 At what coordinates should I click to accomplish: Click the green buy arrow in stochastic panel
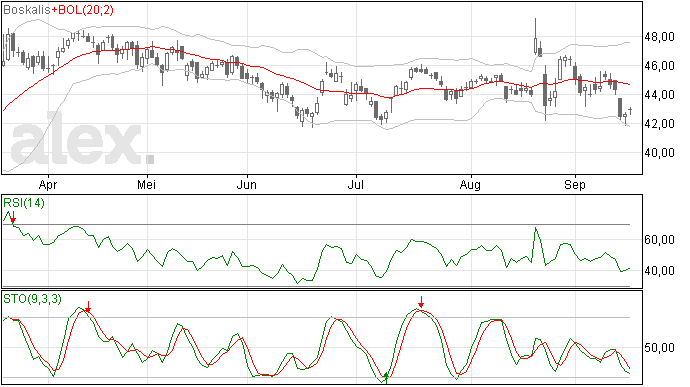(x=386, y=378)
